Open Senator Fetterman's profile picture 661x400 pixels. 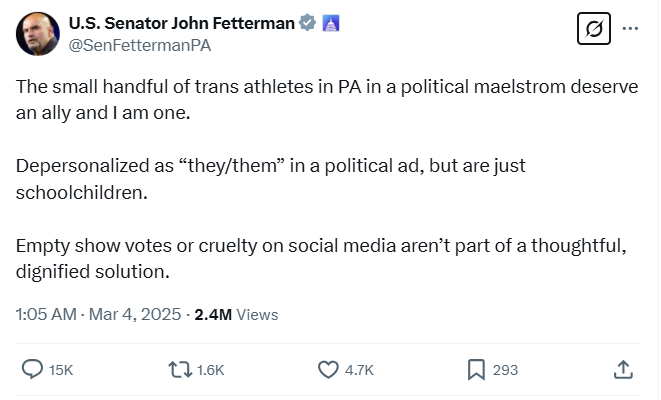37,34
